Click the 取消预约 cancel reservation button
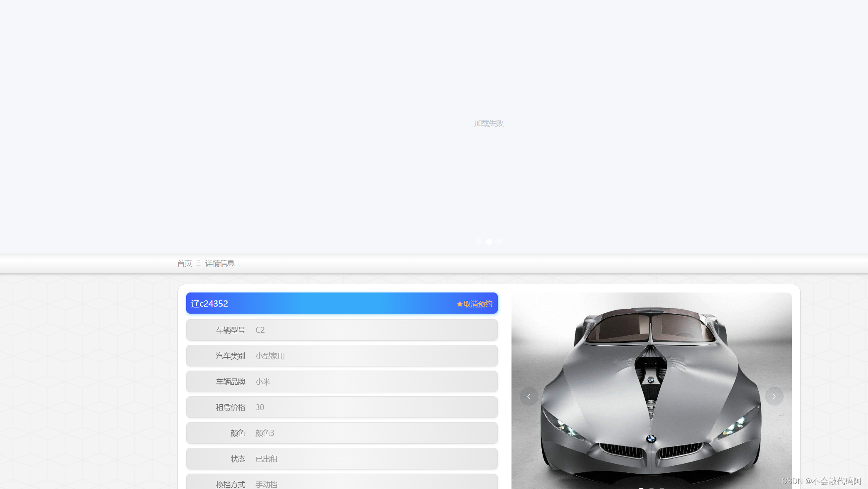Viewport: 868px width, 489px height. point(477,304)
